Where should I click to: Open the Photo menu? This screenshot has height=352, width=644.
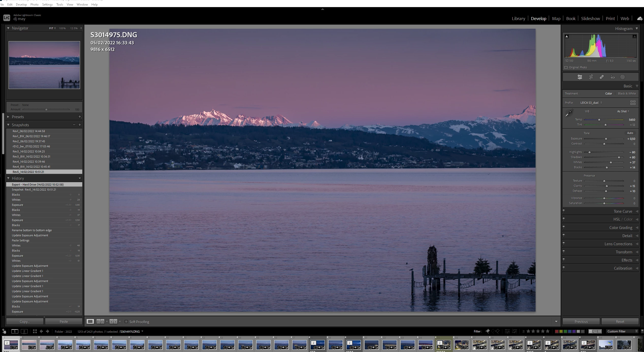pos(34,4)
